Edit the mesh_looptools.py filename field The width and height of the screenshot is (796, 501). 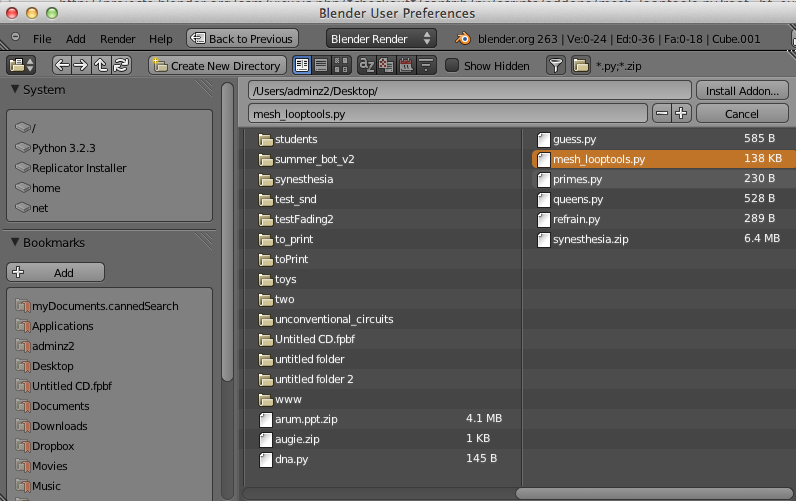coord(448,114)
